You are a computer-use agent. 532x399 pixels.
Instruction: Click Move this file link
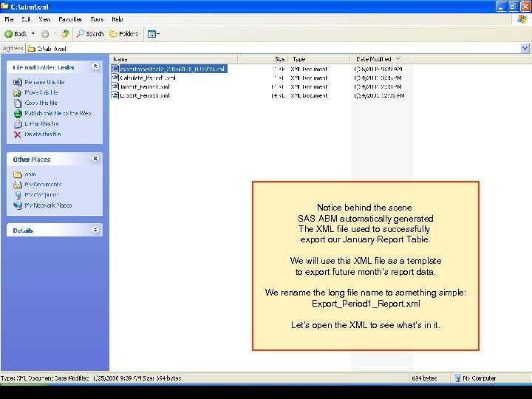(x=41, y=92)
